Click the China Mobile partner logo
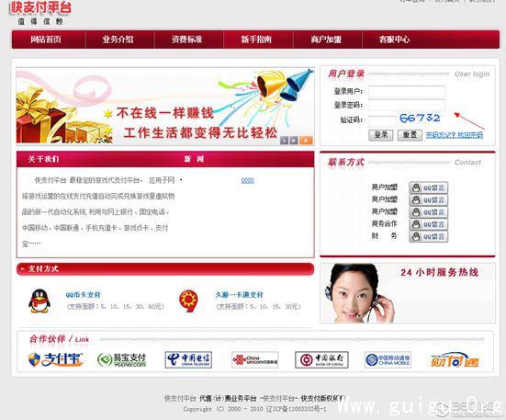This screenshot has height=420, width=506. [x=388, y=359]
